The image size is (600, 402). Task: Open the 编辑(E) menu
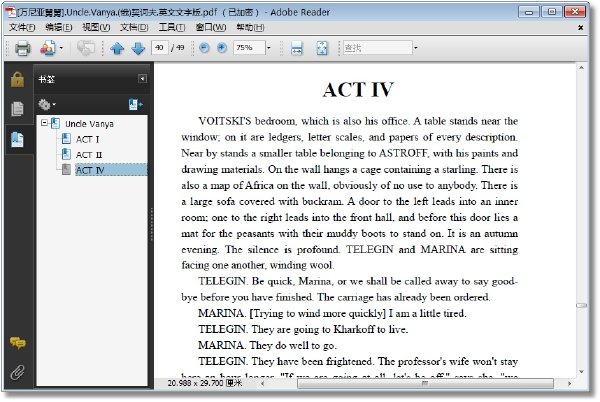tap(59, 27)
